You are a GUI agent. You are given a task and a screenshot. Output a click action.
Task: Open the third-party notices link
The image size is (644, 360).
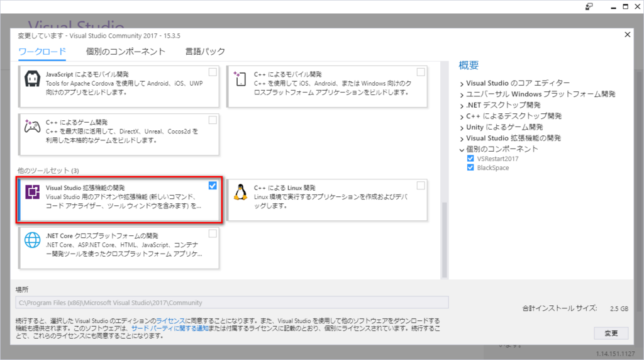[170, 329]
